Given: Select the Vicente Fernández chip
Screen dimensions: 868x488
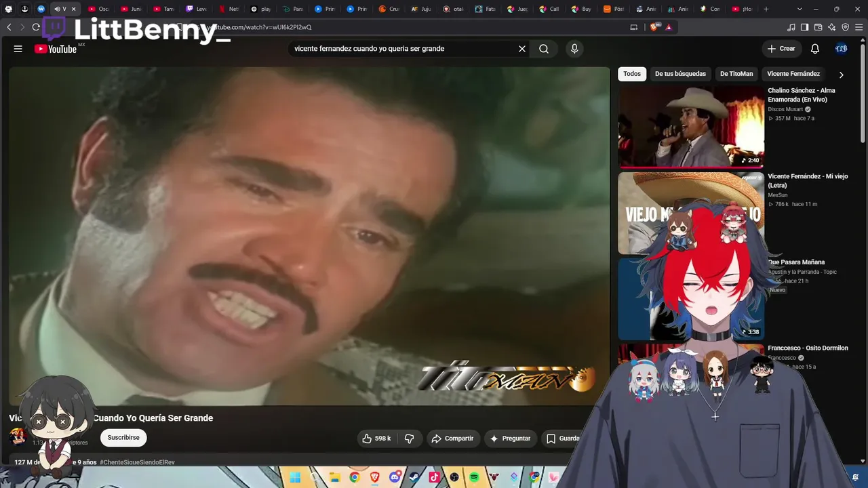Looking at the screenshot, I should point(793,74).
